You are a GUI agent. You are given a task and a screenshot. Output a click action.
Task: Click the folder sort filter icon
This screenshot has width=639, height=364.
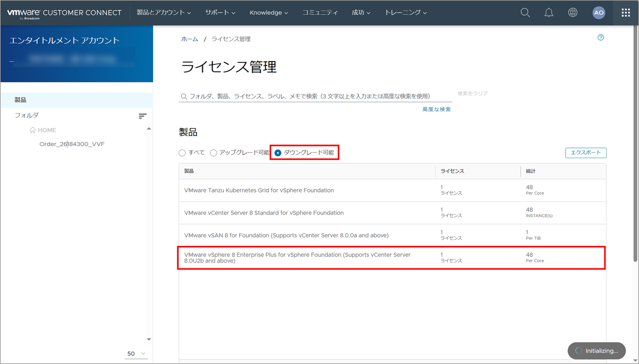(142, 116)
